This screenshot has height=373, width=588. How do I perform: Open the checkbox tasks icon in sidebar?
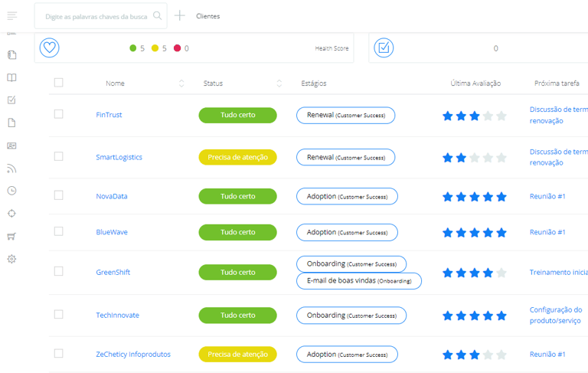coord(12,100)
